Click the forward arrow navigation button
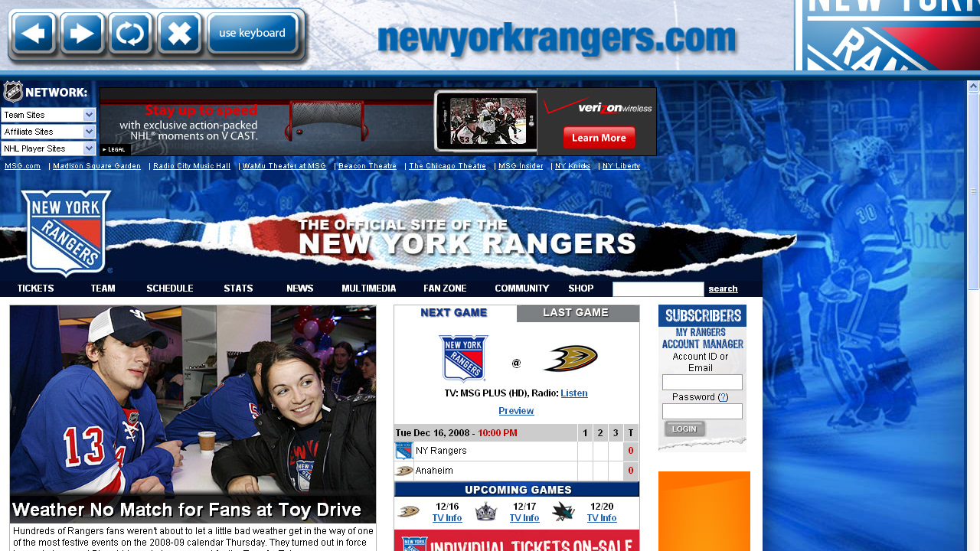The height and width of the screenshot is (551, 980). click(82, 34)
